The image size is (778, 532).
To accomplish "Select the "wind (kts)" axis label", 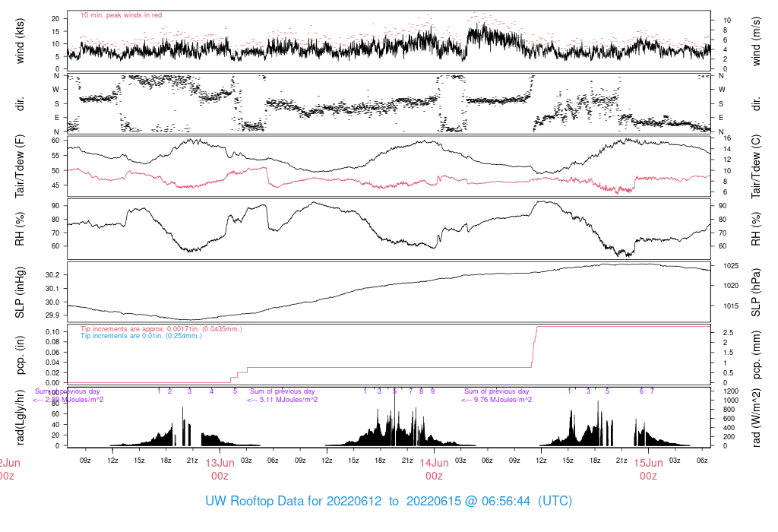I will tap(20, 41).
